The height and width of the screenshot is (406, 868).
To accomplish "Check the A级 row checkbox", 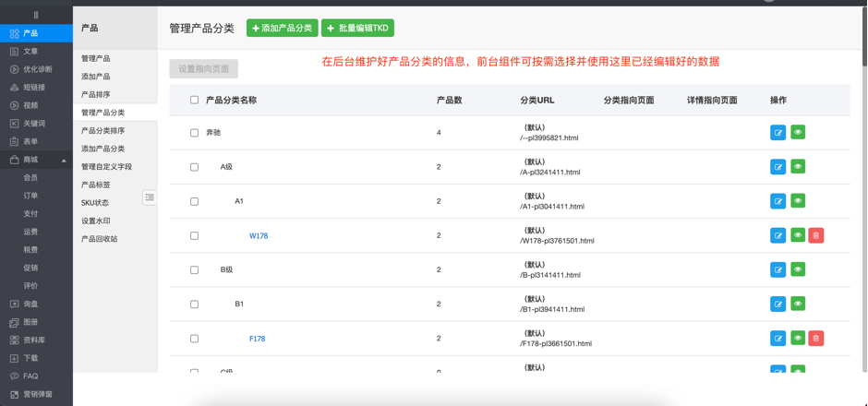I will [x=194, y=167].
